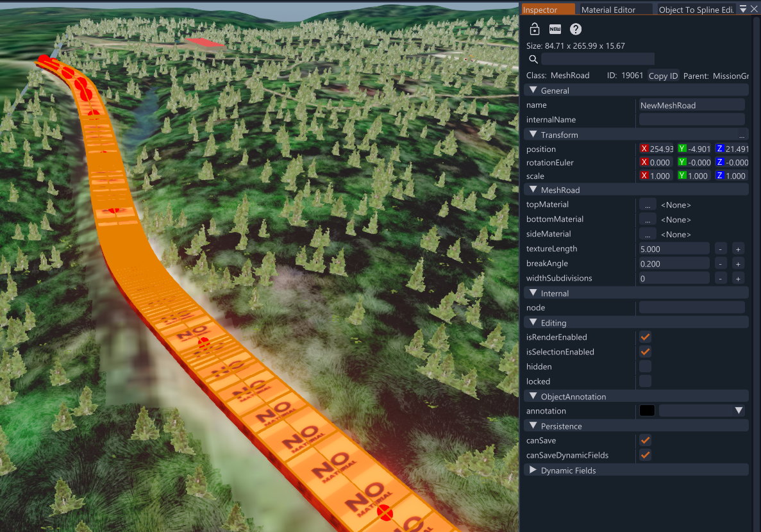Open the panel dropdown arrow beside the tabs
Screen dimensions: 761x532
click(743, 9)
